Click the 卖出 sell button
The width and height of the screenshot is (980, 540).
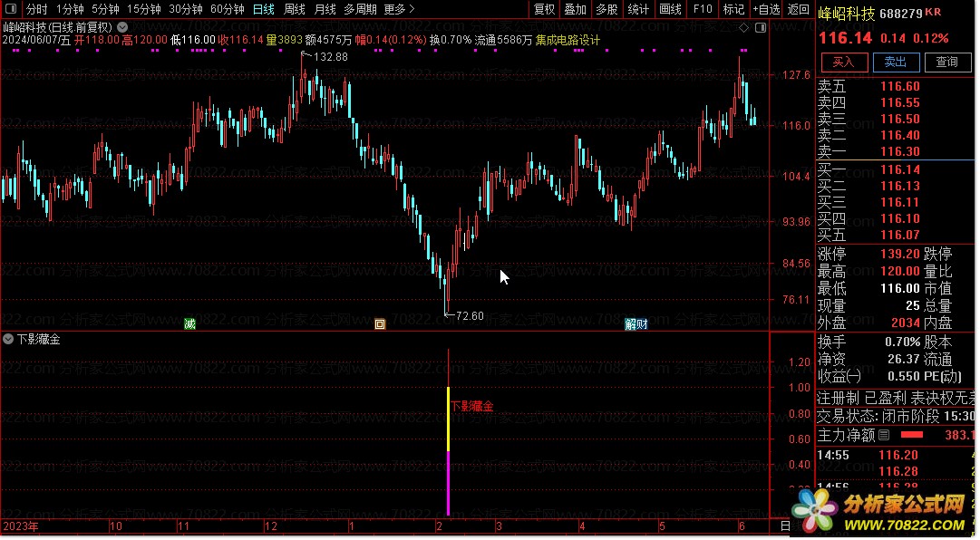coord(895,62)
